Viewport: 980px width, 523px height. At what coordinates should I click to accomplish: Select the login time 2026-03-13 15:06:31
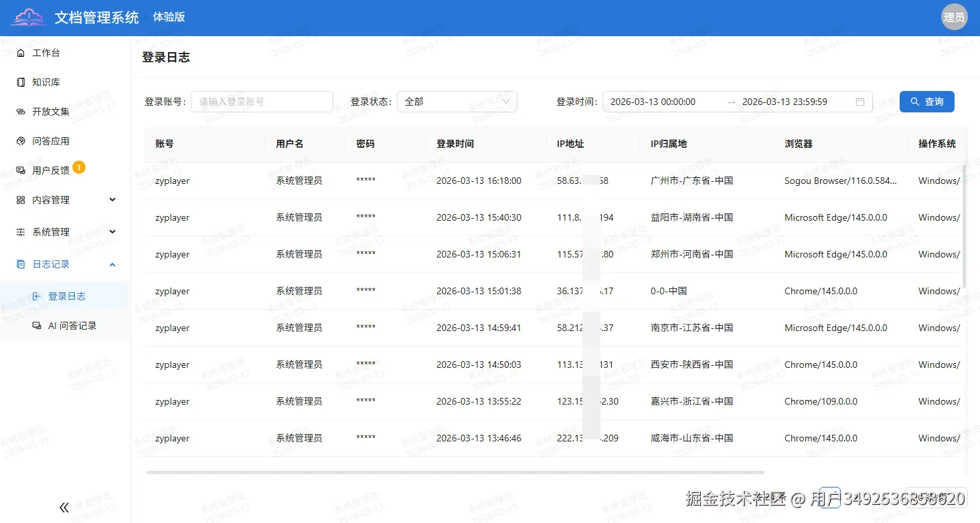click(x=479, y=254)
